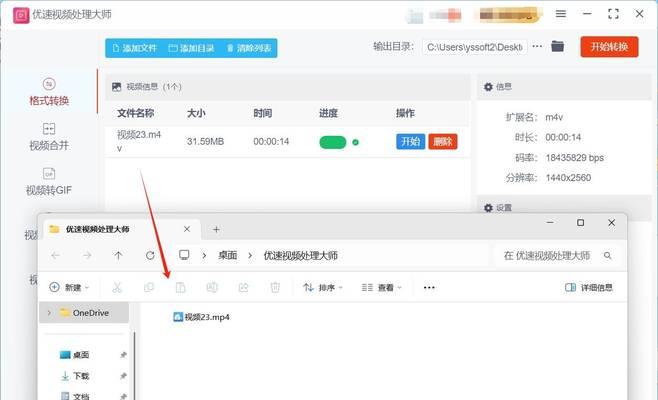Click the output directory path field

coord(475,47)
